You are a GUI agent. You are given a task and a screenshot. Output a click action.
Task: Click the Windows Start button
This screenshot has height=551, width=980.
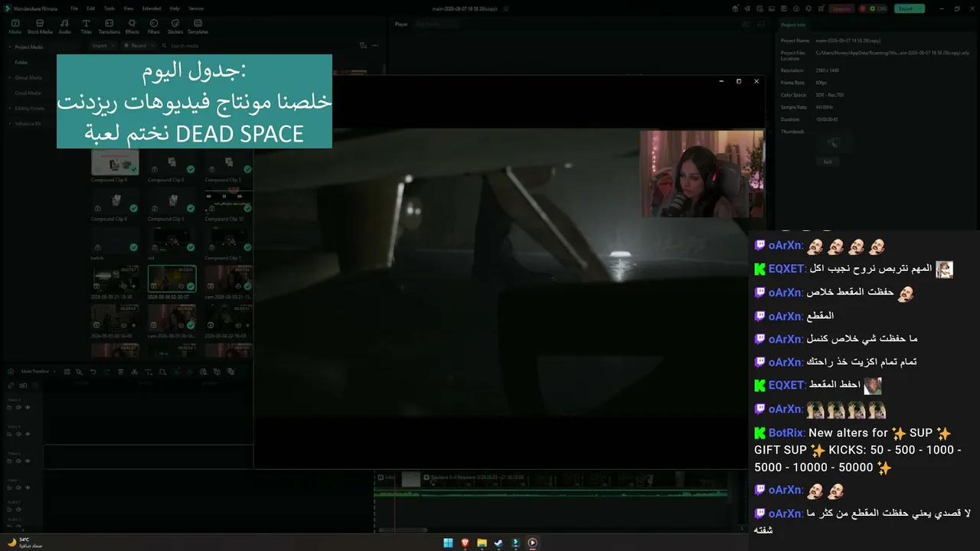(448, 543)
